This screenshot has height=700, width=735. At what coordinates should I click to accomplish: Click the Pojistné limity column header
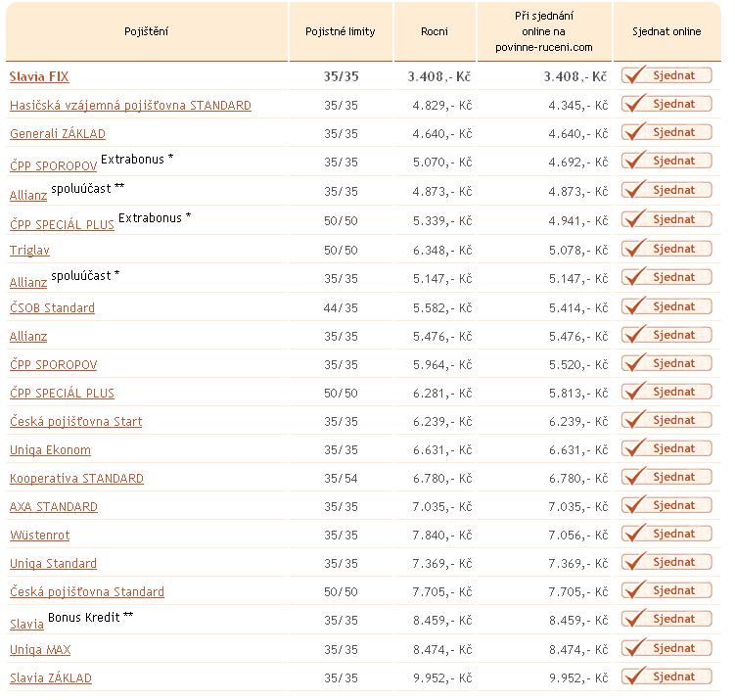coord(341,31)
